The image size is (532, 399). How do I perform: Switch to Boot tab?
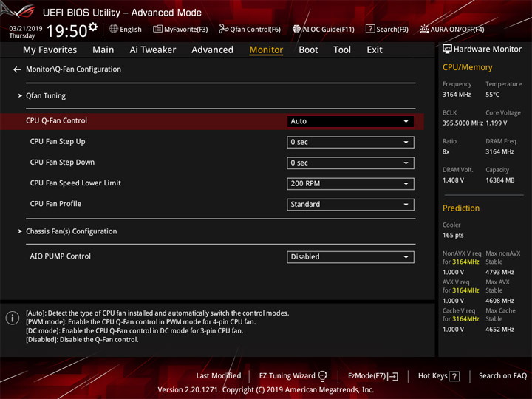pyautogui.click(x=308, y=50)
